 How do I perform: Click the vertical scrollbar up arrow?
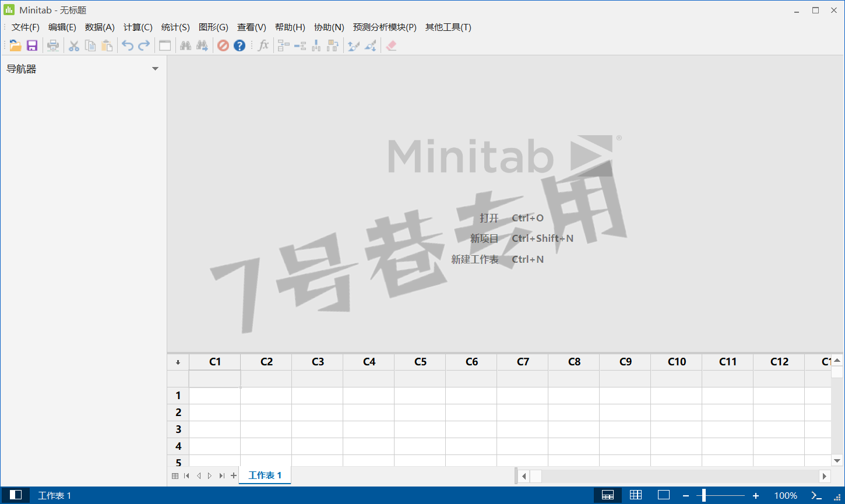[837, 361]
